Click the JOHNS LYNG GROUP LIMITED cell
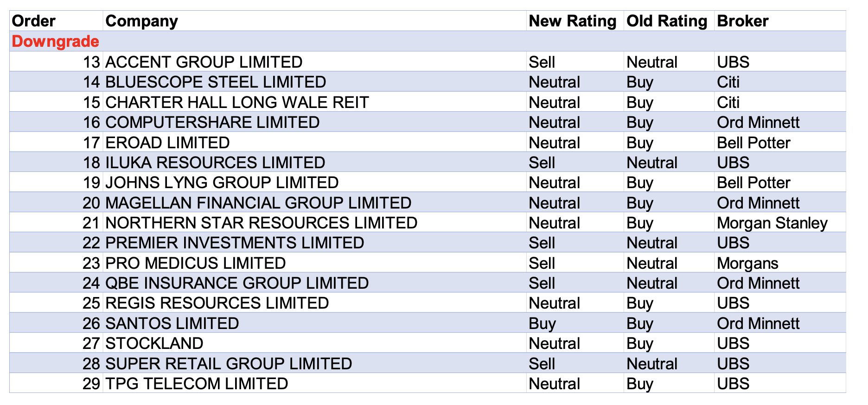Viewport: 868px width, 405px height. click(222, 183)
